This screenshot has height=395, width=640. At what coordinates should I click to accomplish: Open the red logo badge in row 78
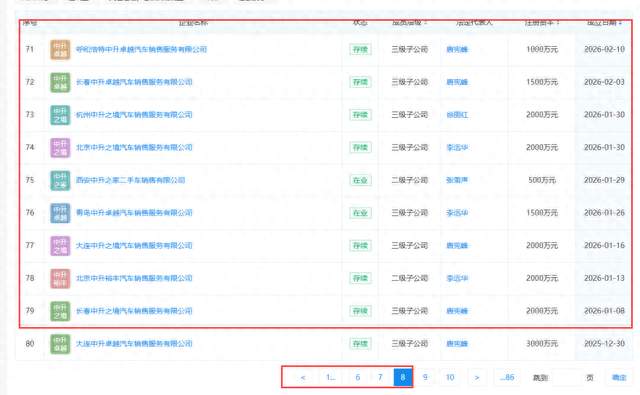click(x=60, y=278)
